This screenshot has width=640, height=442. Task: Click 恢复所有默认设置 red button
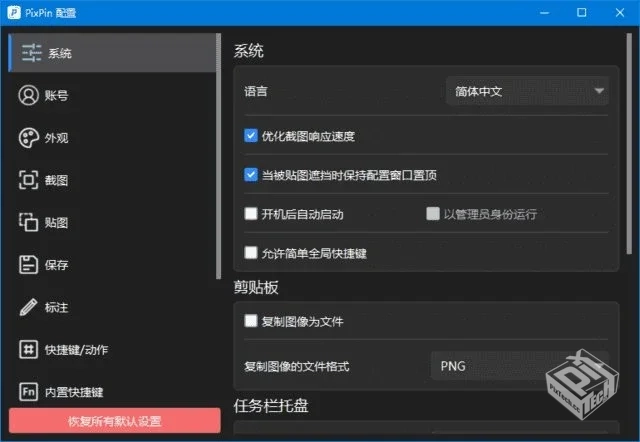click(115, 421)
